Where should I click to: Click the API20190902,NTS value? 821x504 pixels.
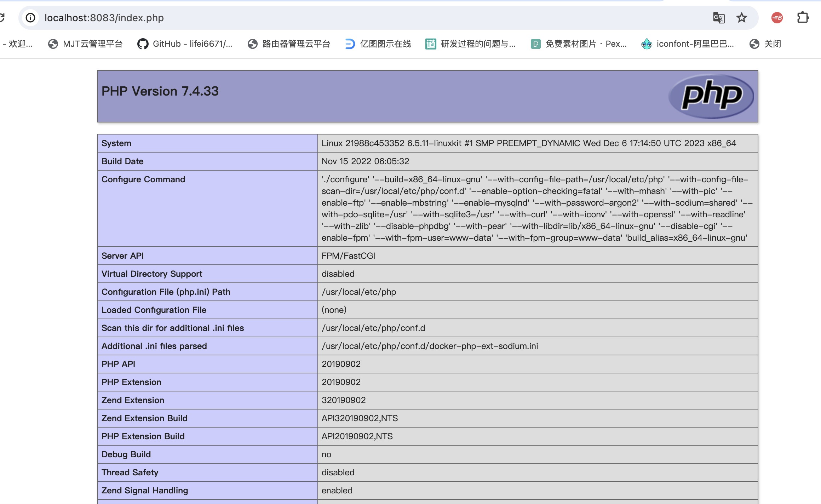tap(357, 436)
